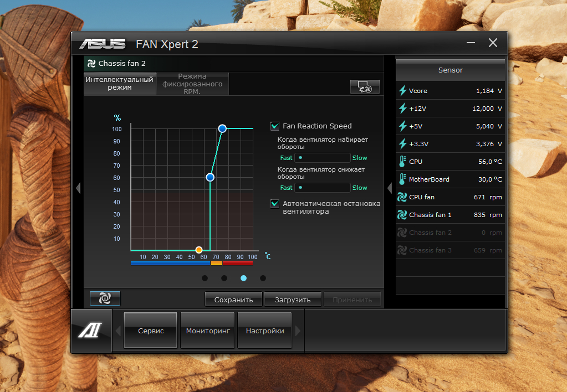The image size is (567, 392).
Task: Switch to Режима фиксированного RPM tab
Action: point(192,84)
